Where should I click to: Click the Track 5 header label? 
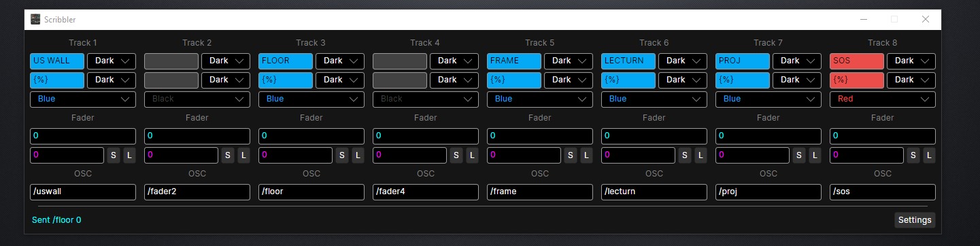tap(540, 43)
